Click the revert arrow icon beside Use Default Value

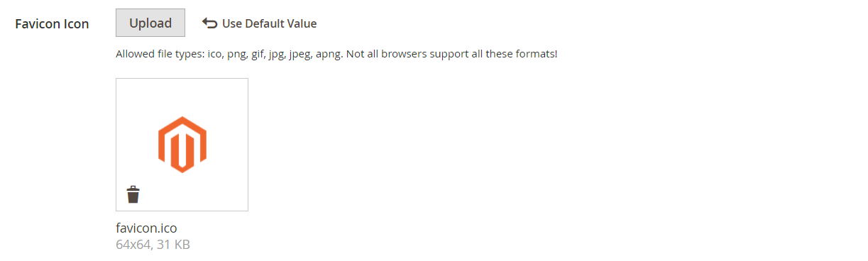[x=209, y=23]
